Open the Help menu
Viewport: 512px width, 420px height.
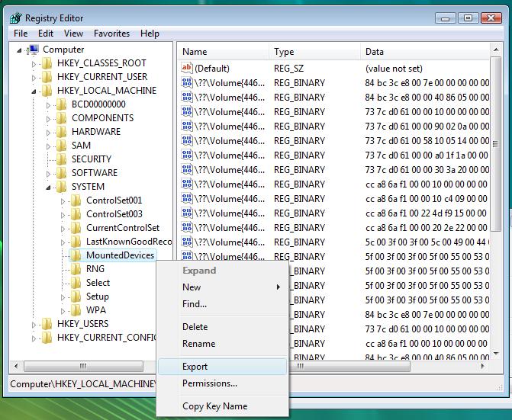click(150, 34)
